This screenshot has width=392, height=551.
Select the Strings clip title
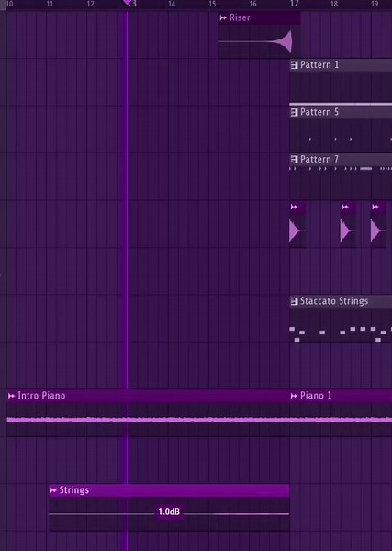pyautogui.click(x=74, y=490)
